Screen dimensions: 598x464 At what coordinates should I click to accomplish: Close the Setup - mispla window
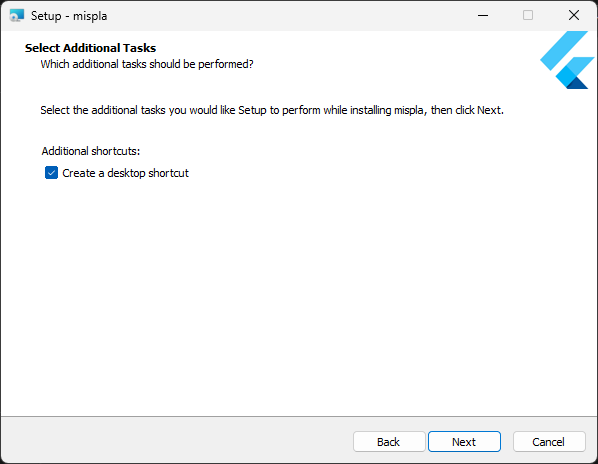coord(574,16)
